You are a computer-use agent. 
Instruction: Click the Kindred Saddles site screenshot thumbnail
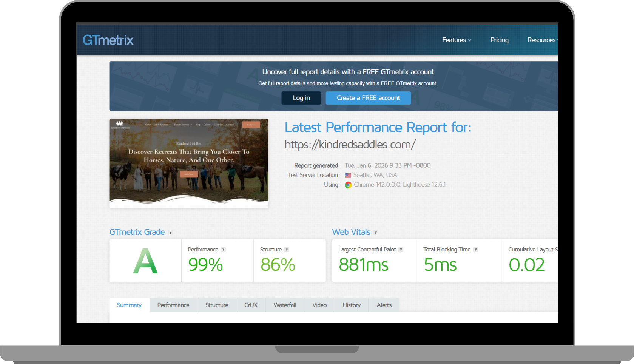pyautogui.click(x=189, y=163)
